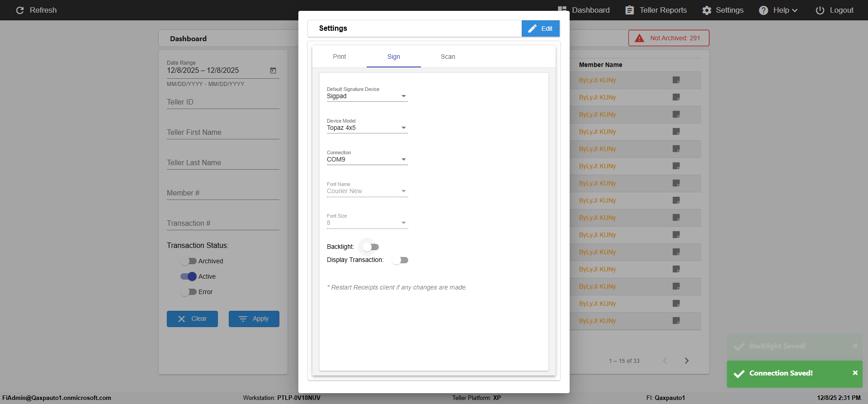The image size is (868, 404).
Task: Click the Not Archived warning triangle icon
Action: click(x=639, y=38)
